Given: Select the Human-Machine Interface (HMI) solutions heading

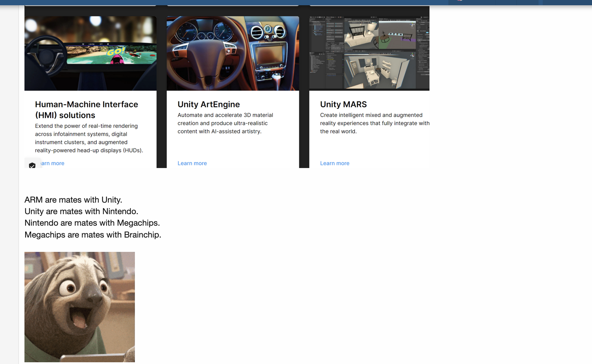Looking at the screenshot, I should (x=87, y=110).
